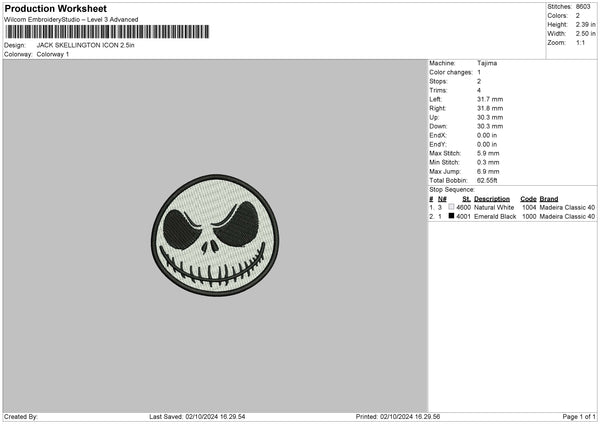Screen dimensions: 600x424
Task: Click the Color changes value
Action: [x=479, y=72]
